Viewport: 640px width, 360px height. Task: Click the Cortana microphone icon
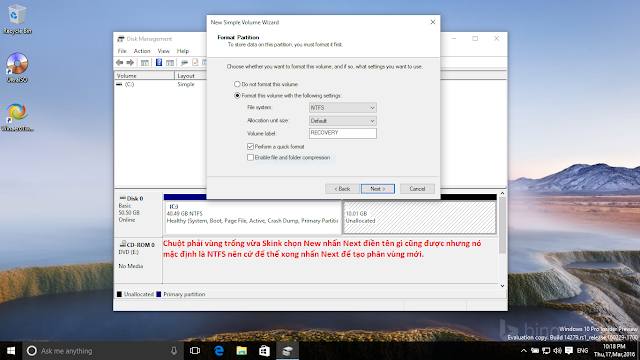174,351
